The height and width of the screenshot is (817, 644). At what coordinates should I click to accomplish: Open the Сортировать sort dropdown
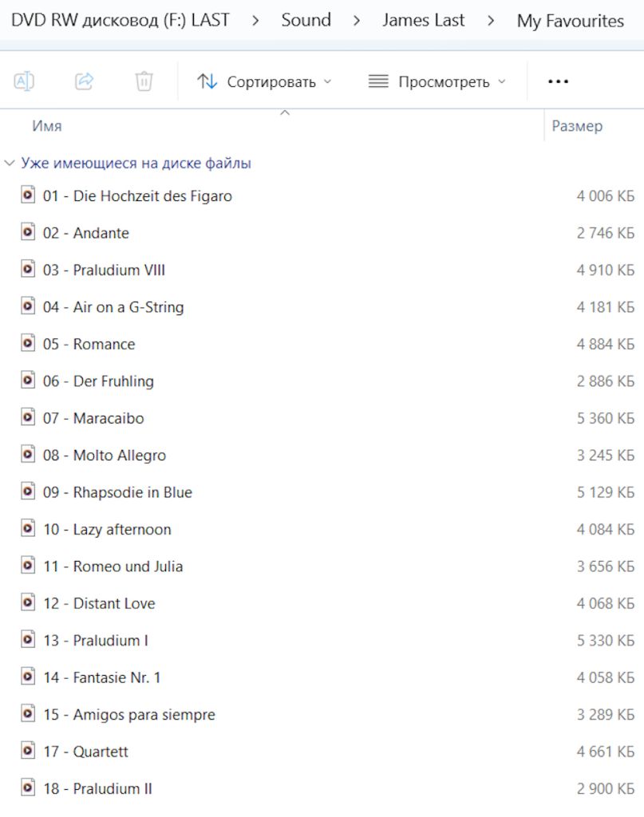[264, 82]
